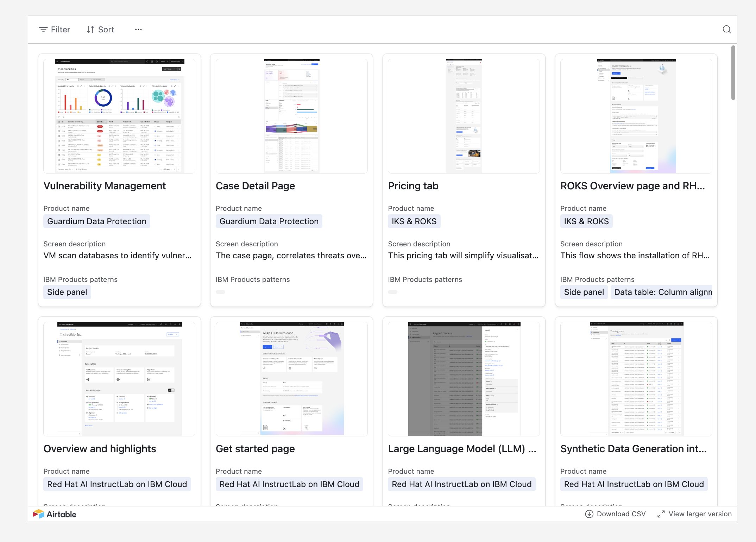756x542 pixels.
Task: Click the Filter lines icon
Action: 43,30
